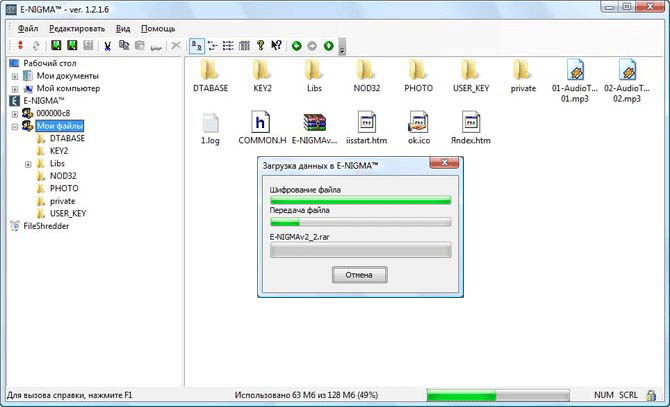Viewport: 670px width, 407px height.
Task: Click the grayed refresh toolbar icon
Action: tap(36, 45)
